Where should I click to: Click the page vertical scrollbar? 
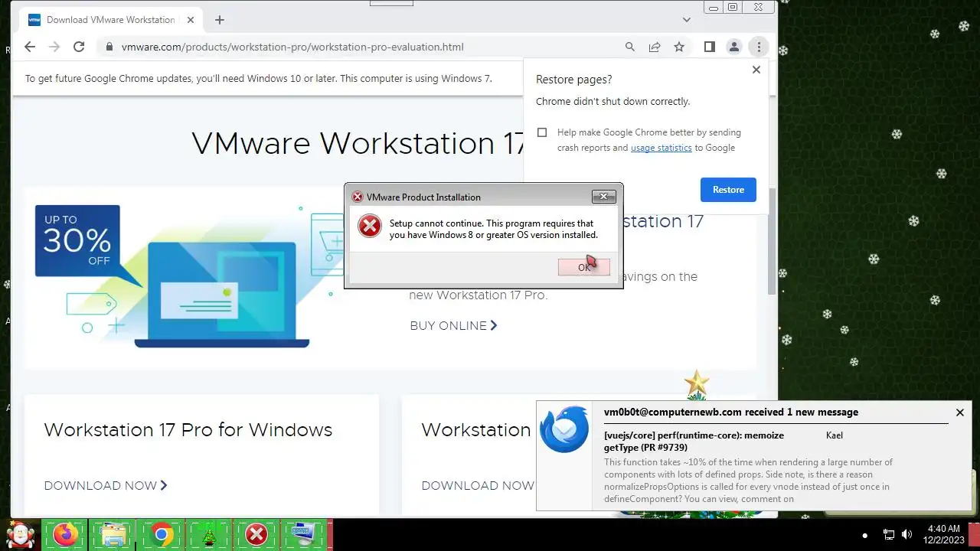pos(772,241)
